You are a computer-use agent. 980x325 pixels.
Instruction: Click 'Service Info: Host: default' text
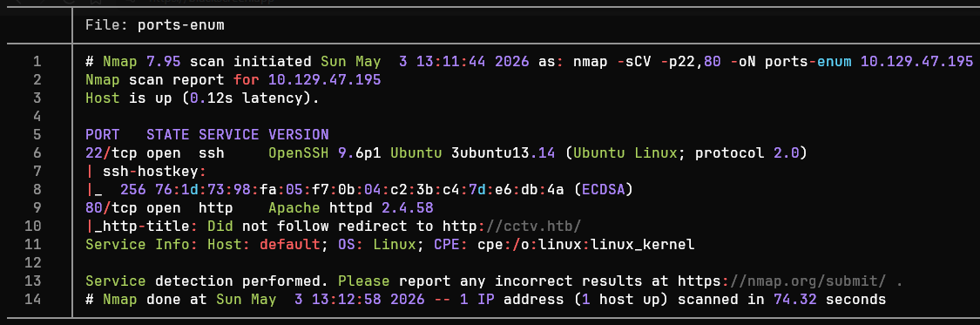[202, 243]
